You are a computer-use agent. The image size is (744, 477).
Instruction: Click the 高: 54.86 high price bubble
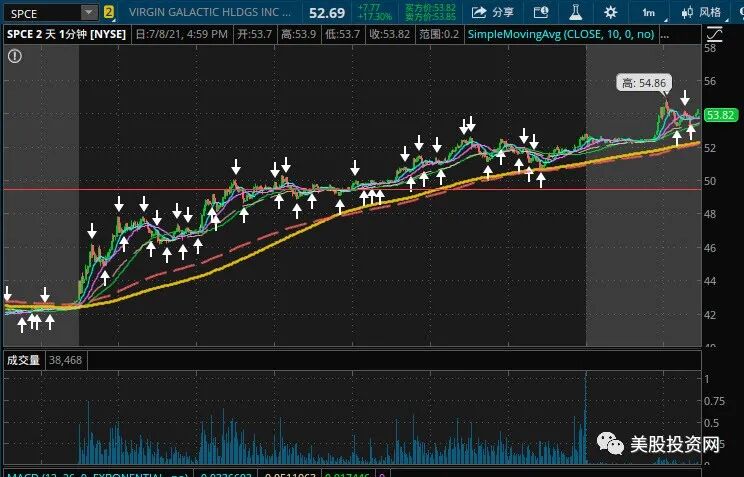point(644,83)
